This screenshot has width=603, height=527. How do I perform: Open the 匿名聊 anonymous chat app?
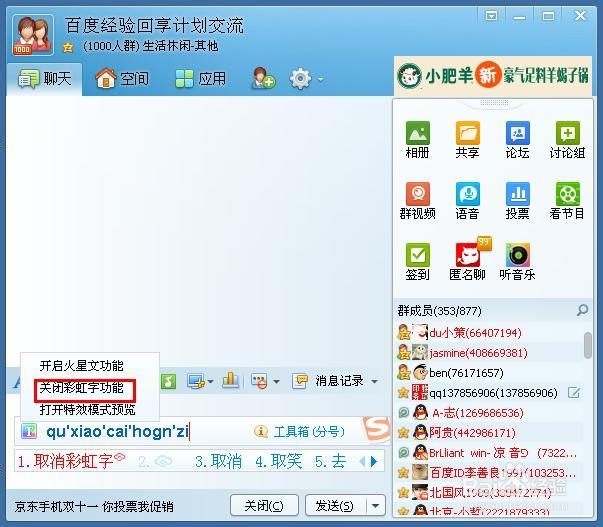(467, 260)
